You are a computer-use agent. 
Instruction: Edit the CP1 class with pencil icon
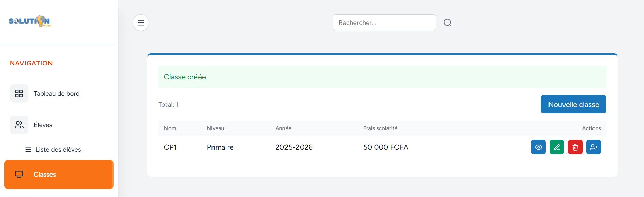tap(557, 147)
